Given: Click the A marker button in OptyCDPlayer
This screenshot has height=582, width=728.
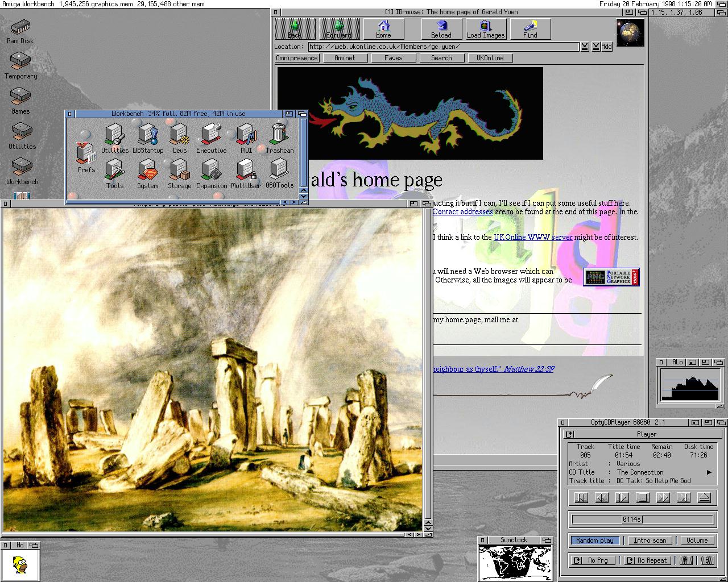Looking at the screenshot, I should point(686,560).
